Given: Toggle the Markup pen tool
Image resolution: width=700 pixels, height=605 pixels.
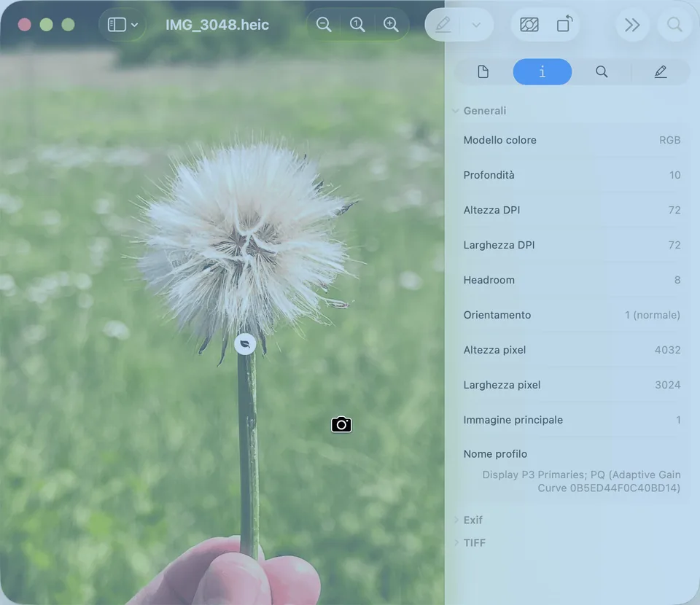Looking at the screenshot, I should pyautogui.click(x=443, y=25).
